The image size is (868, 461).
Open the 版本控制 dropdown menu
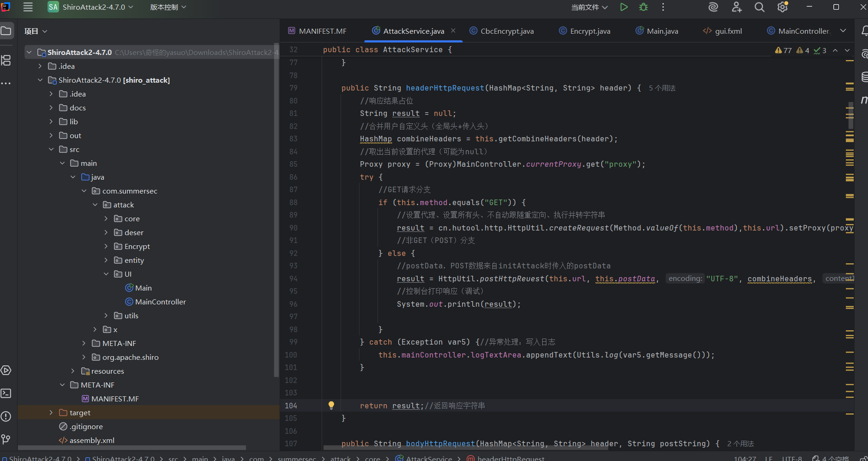click(168, 7)
